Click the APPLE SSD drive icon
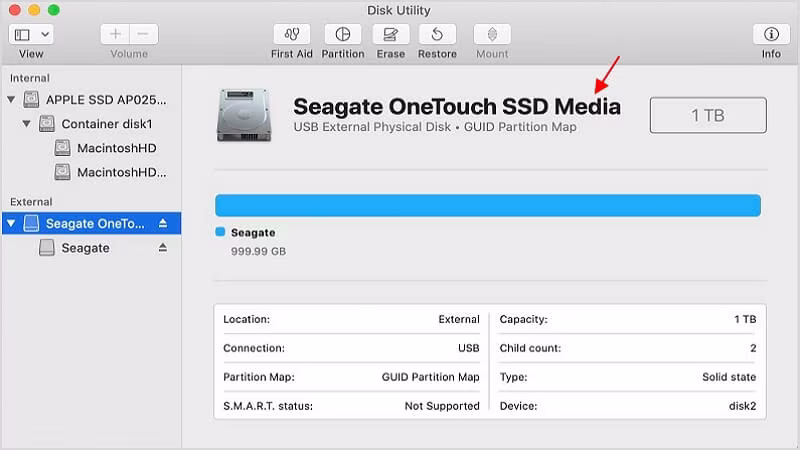The width and height of the screenshot is (800, 450). click(31, 99)
